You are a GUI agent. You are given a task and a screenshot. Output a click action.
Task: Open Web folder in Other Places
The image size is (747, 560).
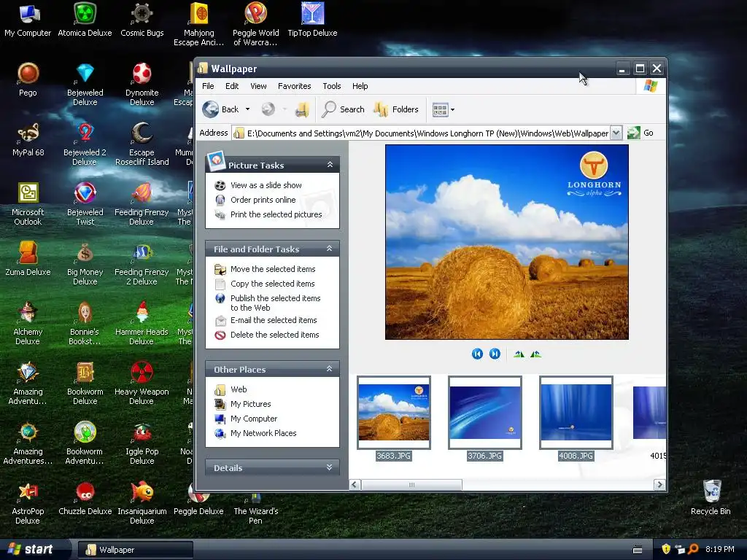[239, 389]
